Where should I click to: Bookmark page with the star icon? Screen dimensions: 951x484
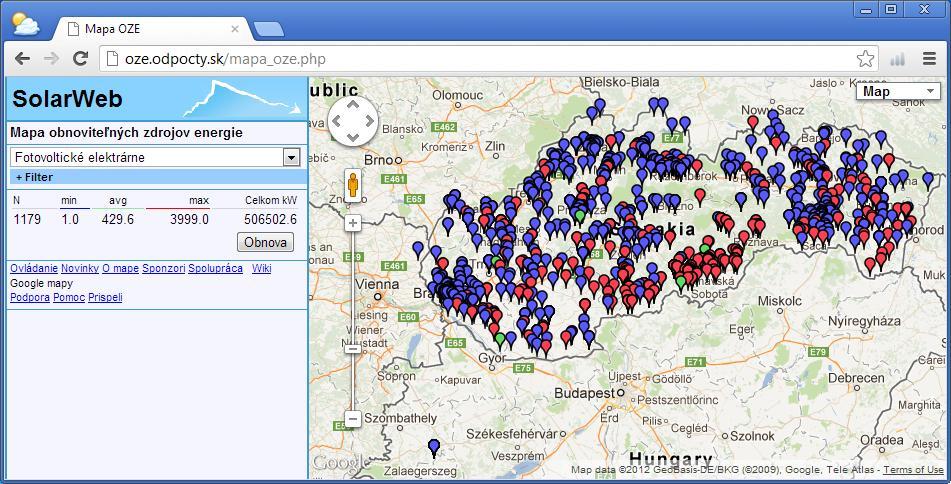pos(865,59)
